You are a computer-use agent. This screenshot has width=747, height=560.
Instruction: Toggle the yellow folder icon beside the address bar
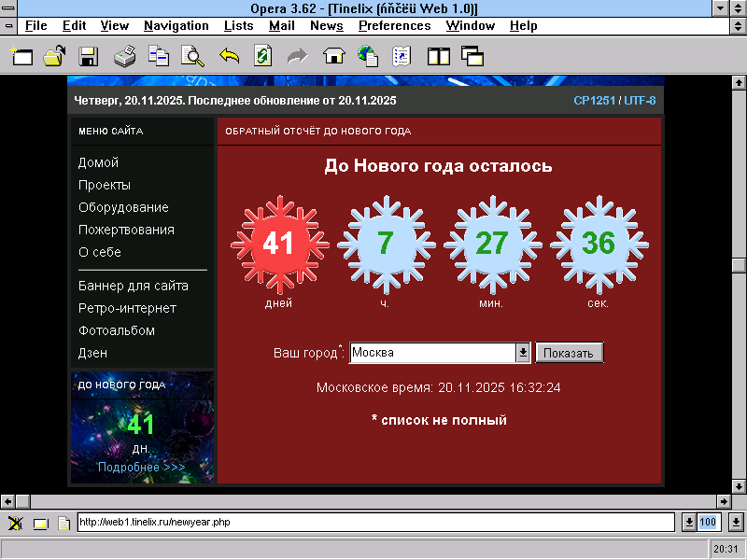40,523
